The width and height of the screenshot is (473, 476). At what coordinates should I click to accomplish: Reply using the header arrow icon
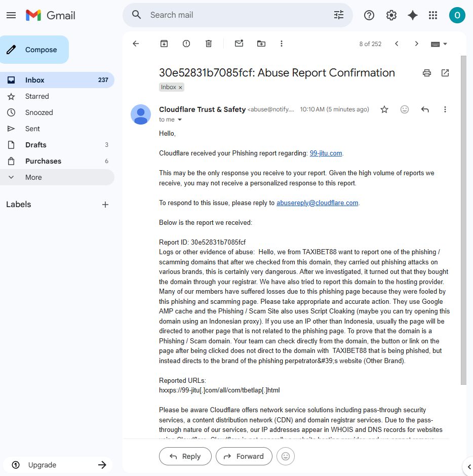click(425, 109)
